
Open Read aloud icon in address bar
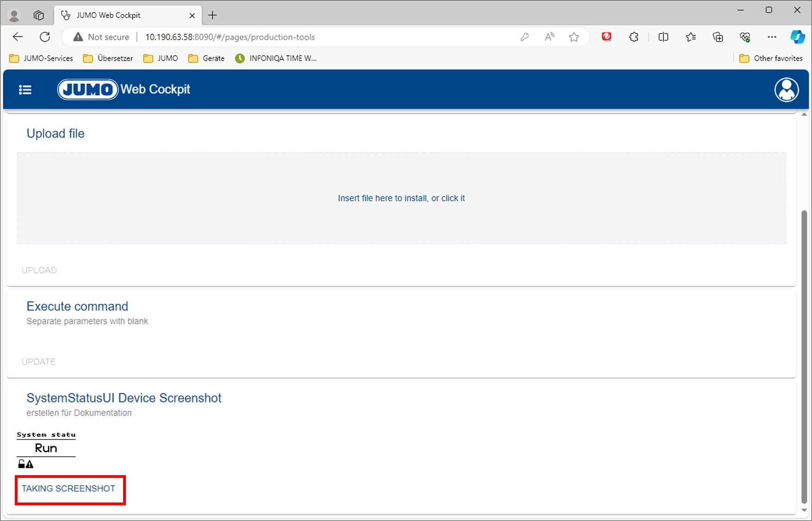coord(549,37)
